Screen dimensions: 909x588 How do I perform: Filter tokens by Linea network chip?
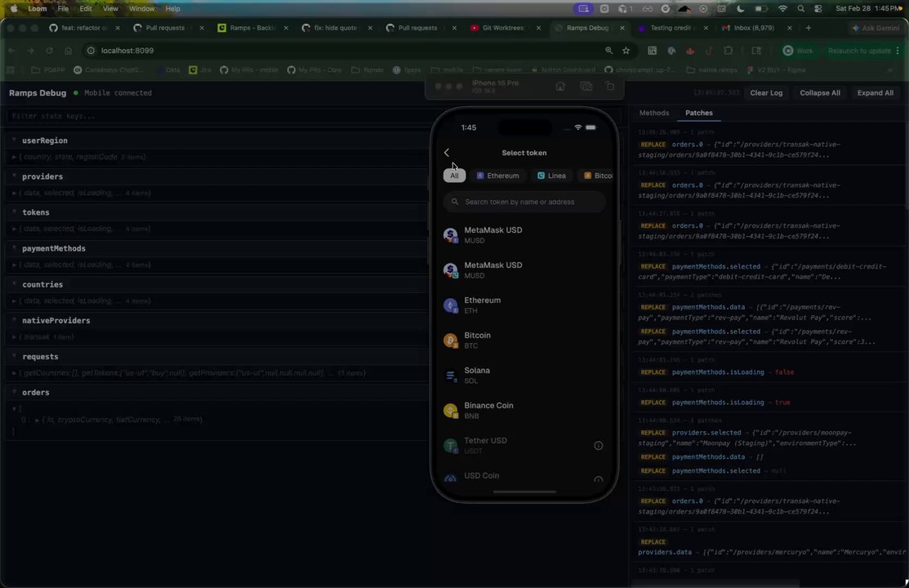coord(551,176)
